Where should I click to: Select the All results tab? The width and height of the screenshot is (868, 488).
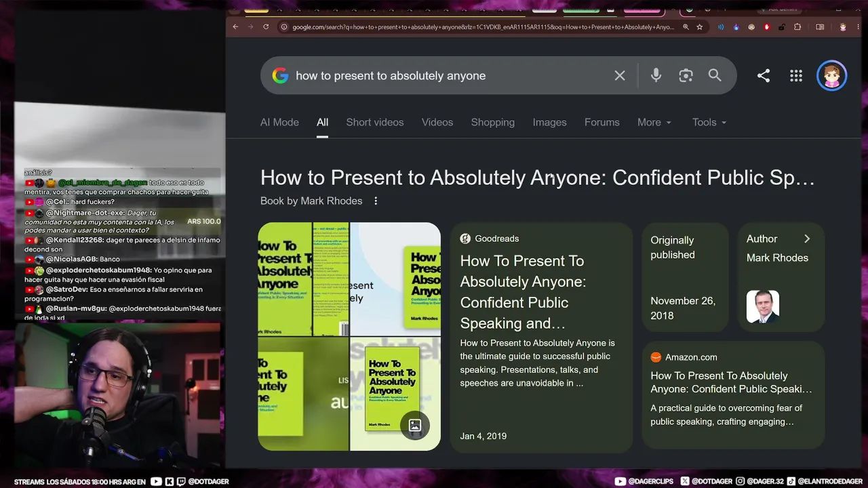[x=322, y=122]
